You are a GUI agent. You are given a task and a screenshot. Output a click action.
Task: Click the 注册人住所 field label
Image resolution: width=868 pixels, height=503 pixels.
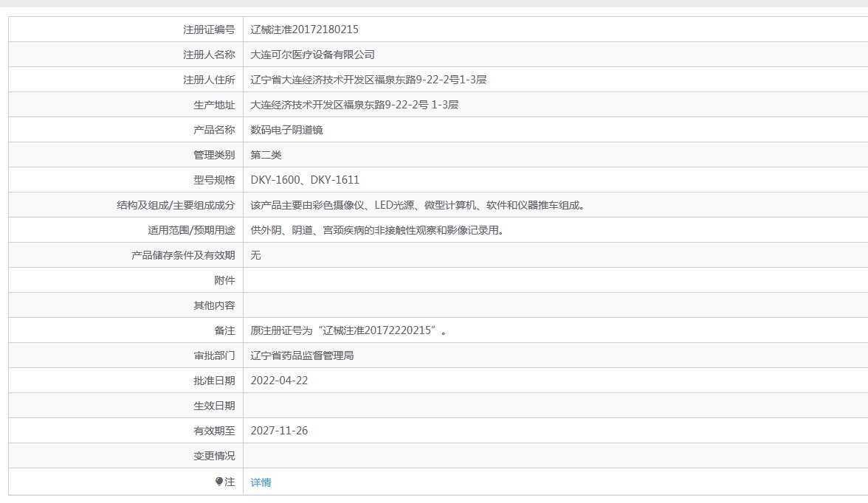[210, 80]
